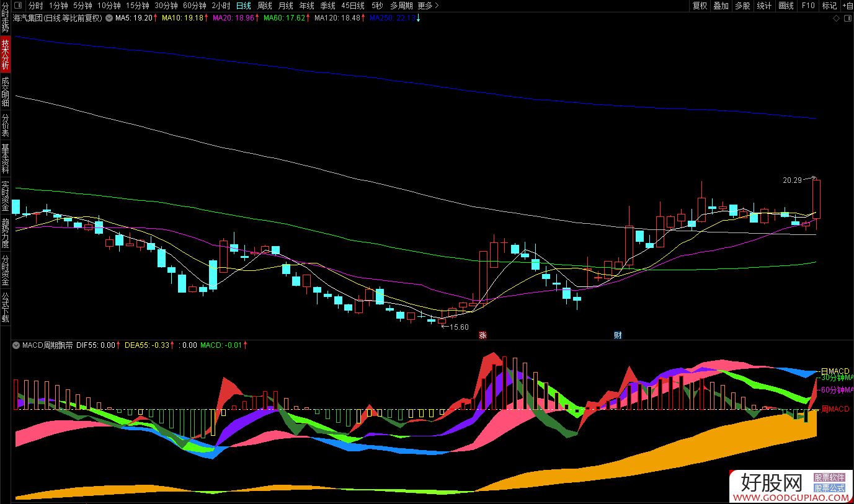This screenshot has height=504, width=854.
Task: Click the MA120: 18.48 value
Action: (x=337, y=18)
